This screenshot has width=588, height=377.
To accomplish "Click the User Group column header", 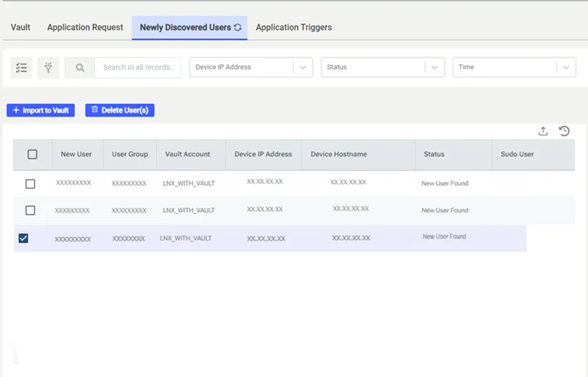I will 130,154.
